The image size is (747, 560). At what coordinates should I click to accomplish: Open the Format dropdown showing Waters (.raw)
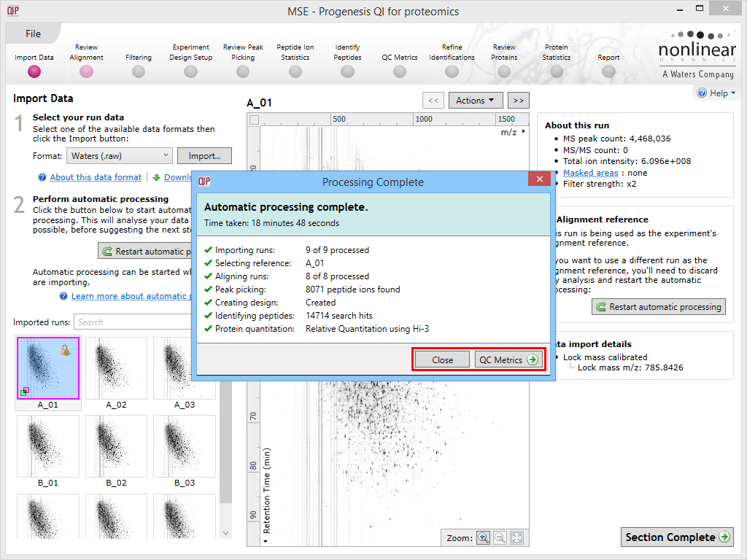[x=119, y=156]
